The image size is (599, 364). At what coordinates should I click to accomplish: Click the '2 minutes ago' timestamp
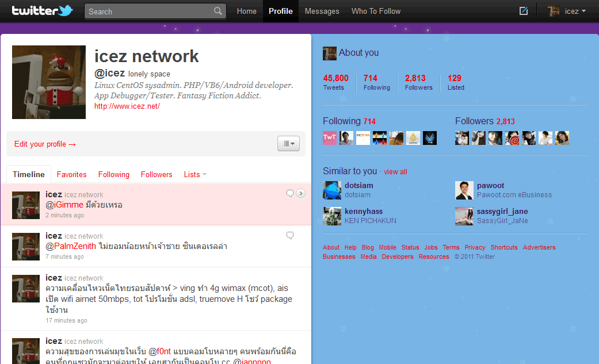tap(64, 216)
